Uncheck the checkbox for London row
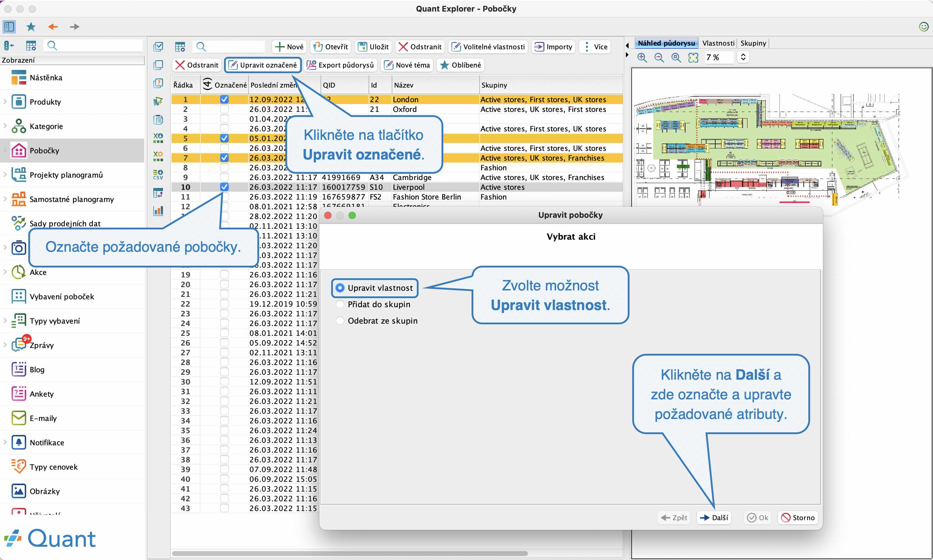This screenshot has height=560, width=933. (x=224, y=99)
